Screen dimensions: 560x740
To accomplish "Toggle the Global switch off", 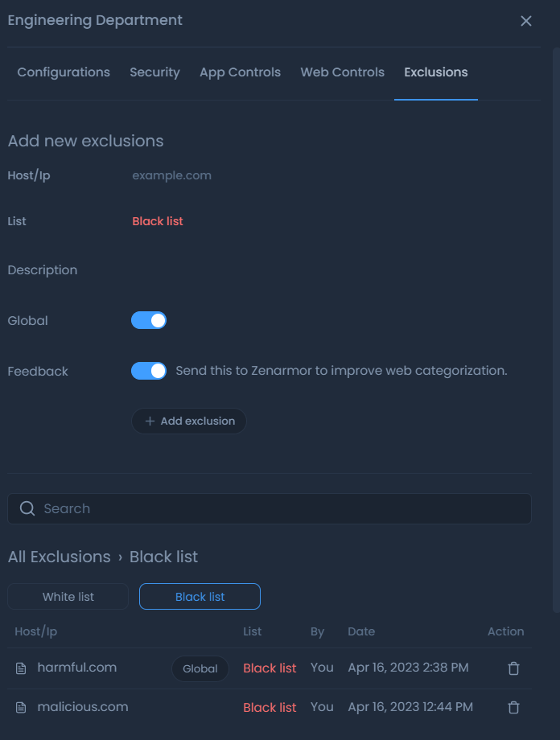I will 149,320.
